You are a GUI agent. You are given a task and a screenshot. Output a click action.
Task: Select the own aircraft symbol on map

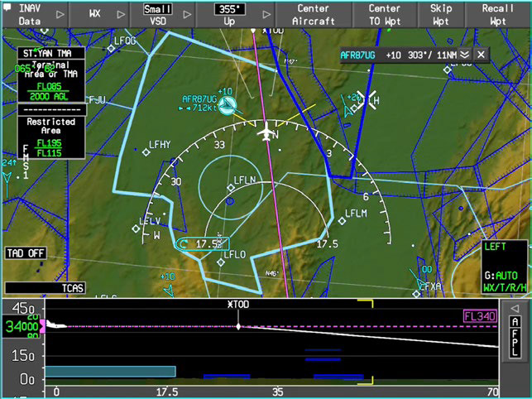tap(266, 132)
